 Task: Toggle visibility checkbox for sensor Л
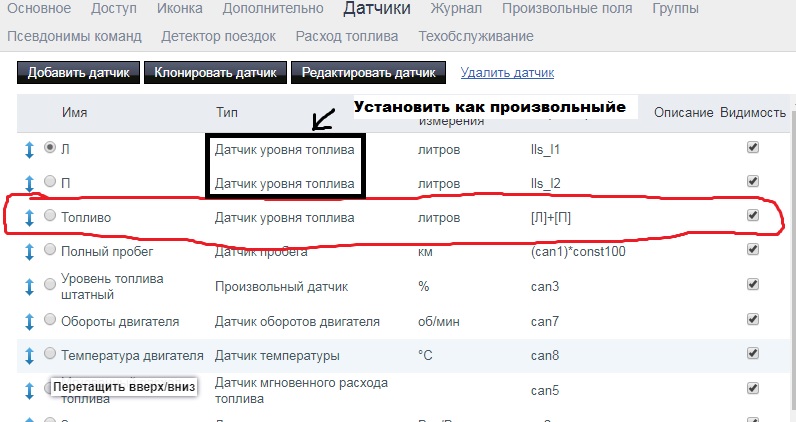click(x=753, y=148)
